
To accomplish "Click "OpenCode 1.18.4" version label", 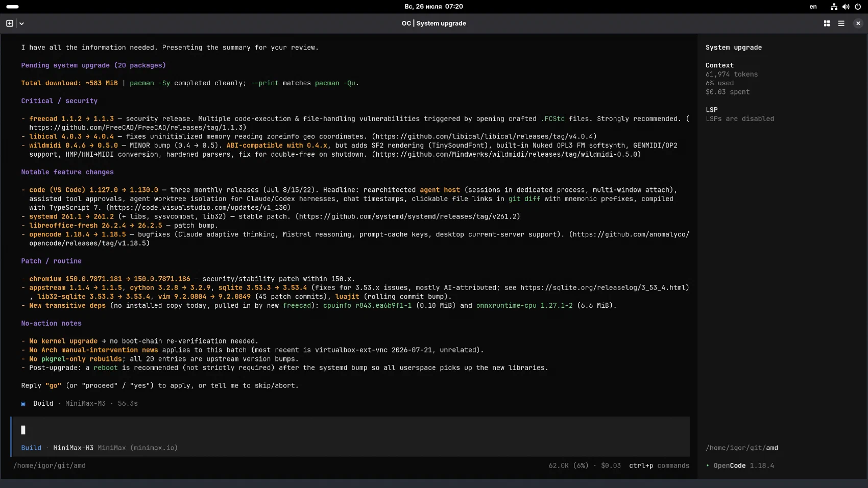I will [x=743, y=466].
